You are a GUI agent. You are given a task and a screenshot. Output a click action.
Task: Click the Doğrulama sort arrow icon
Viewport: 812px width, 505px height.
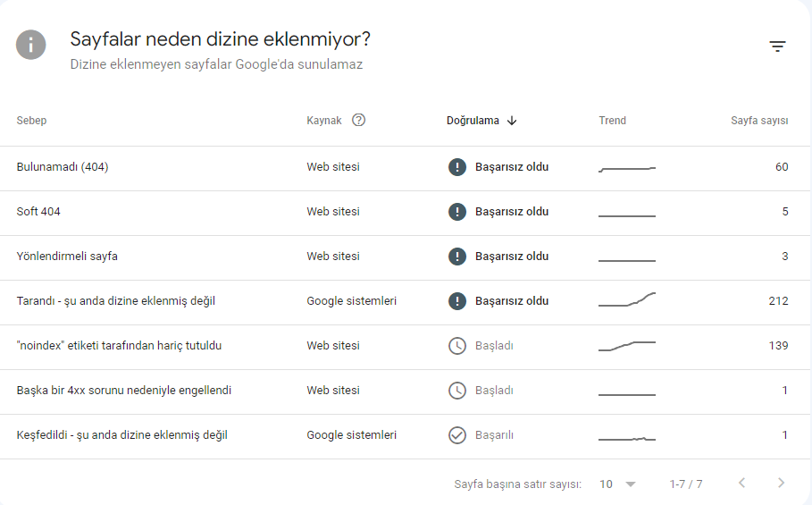click(x=512, y=121)
